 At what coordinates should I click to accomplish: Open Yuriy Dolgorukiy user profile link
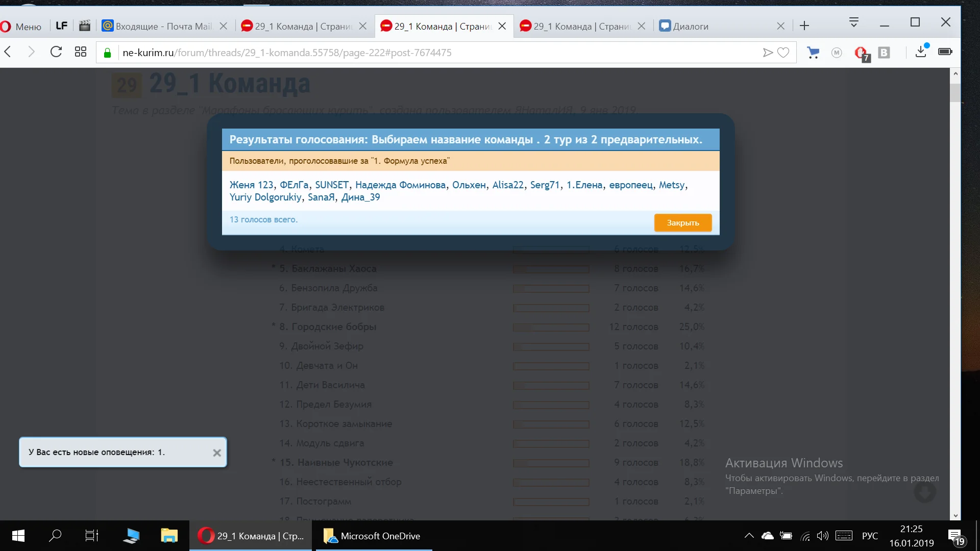coord(265,197)
